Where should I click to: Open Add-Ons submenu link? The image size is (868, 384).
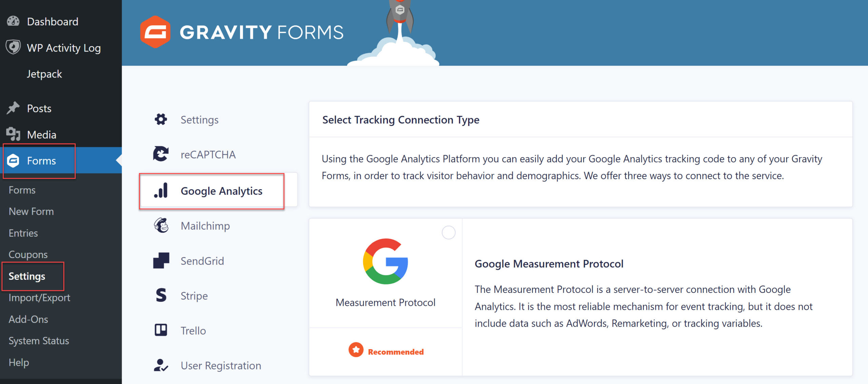(x=28, y=319)
